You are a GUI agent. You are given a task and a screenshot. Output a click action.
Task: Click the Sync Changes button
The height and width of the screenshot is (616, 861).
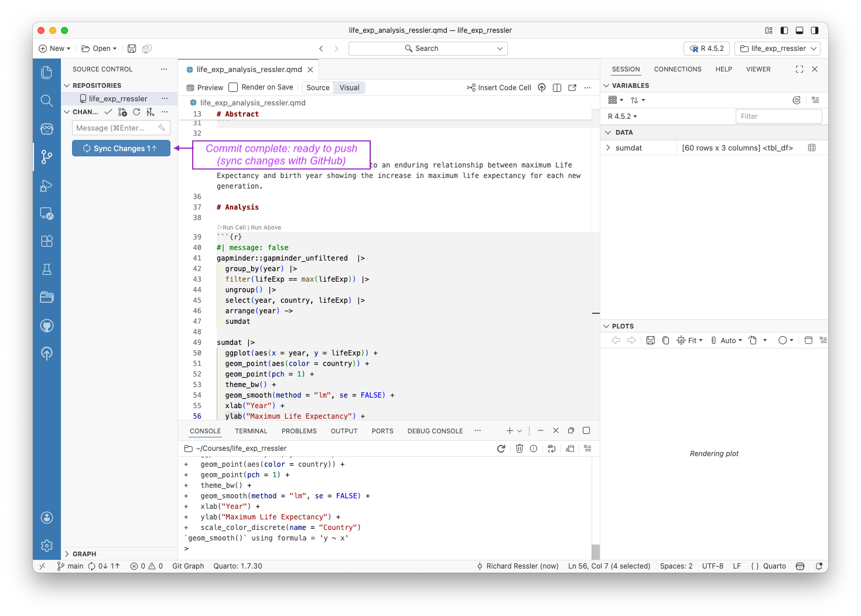point(121,148)
